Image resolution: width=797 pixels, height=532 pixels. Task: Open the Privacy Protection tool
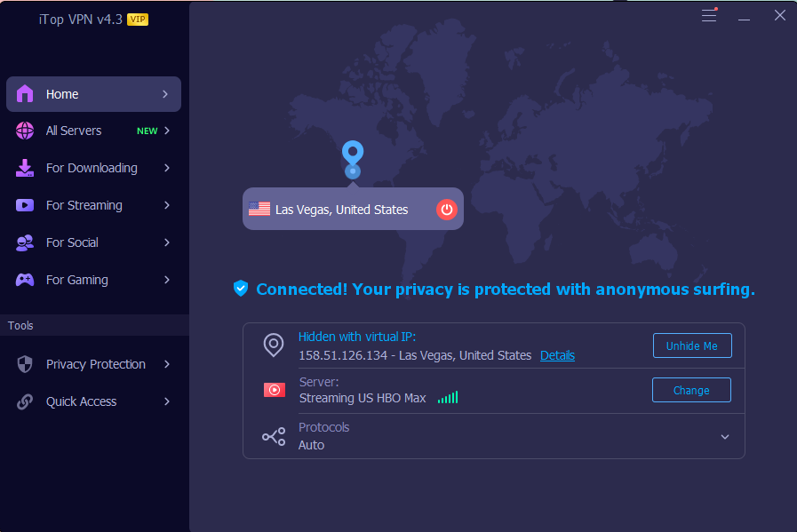click(93, 364)
